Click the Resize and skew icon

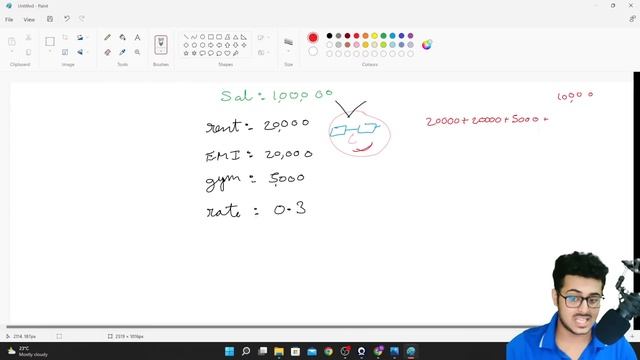(x=65, y=52)
